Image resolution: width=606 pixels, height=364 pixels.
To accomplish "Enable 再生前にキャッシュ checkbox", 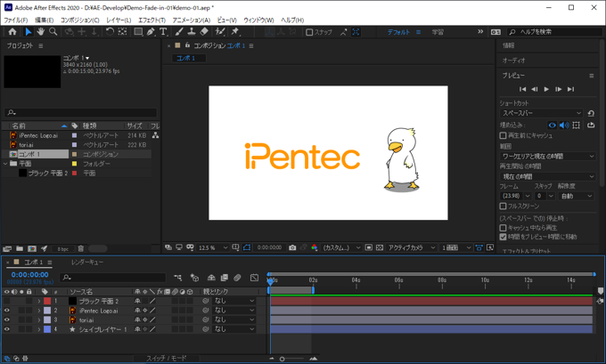I will point(503,135).
